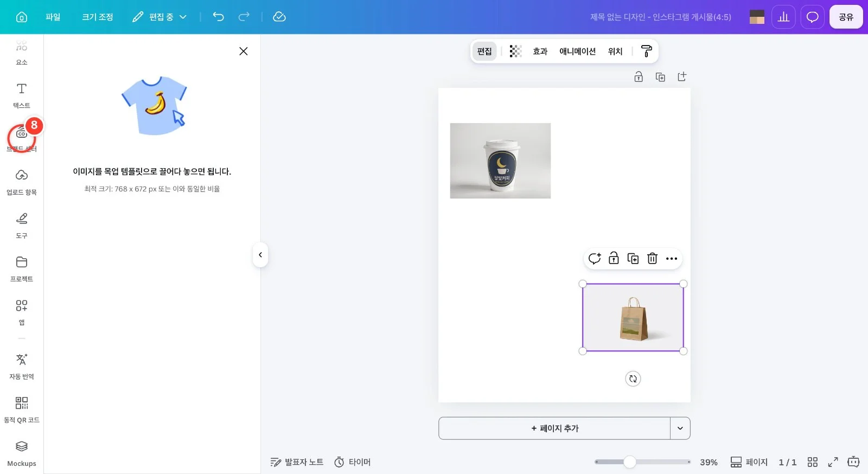Collapse the side panel with arrow handle

[x=260, y=255]
